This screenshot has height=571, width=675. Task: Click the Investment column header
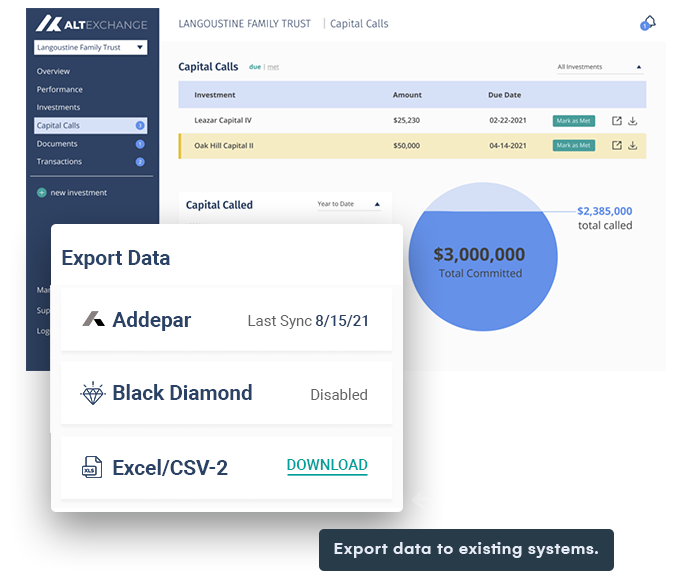coord(214,95)
